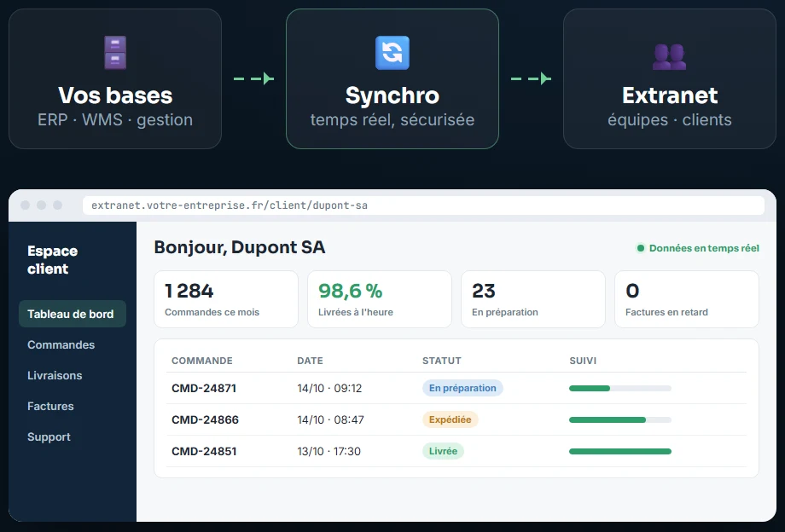Click the green real-time status dot
This screenshot has width=785, height=532.
[640, 248]
